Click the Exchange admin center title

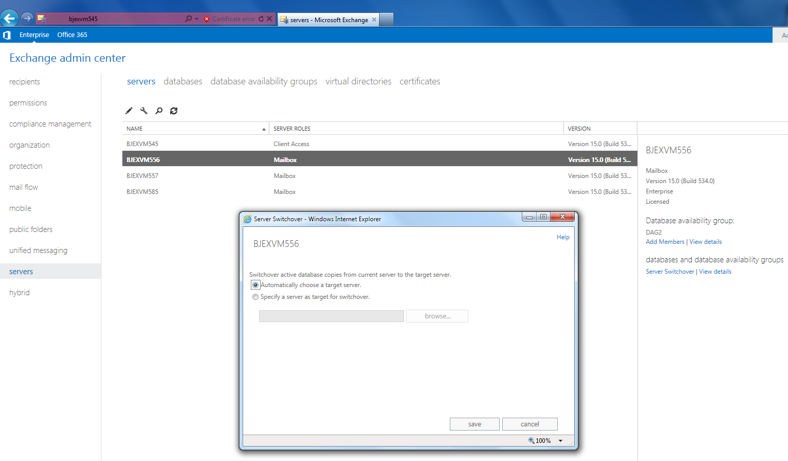(67, 58)
